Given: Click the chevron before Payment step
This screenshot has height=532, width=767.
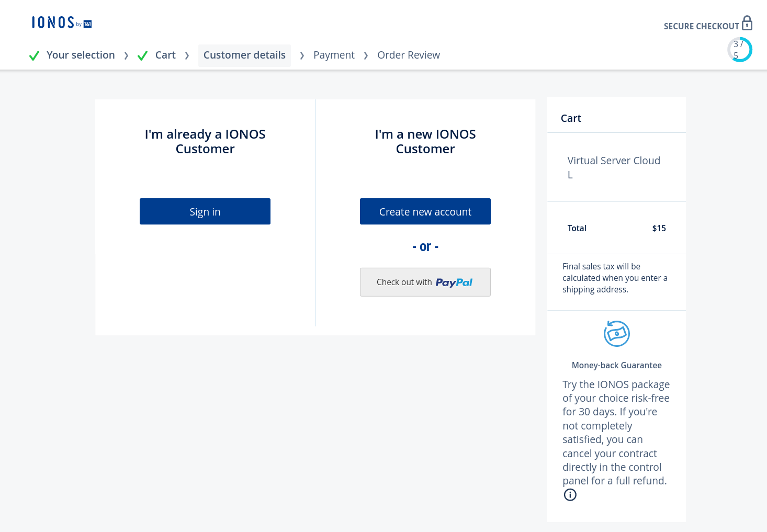Looking at the screenshot, I should coord(302,55).
